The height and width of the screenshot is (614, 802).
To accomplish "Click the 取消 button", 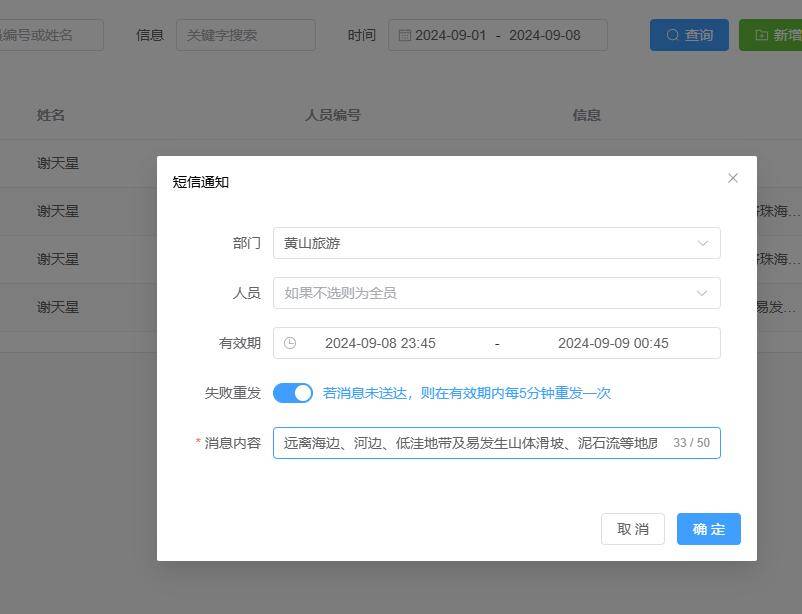I will tap(632, 529).
